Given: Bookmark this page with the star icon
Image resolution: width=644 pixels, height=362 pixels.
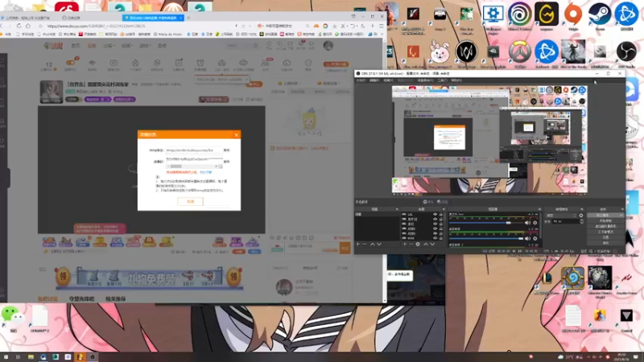Looking at the screenshot, I should [x=40, y=26].
